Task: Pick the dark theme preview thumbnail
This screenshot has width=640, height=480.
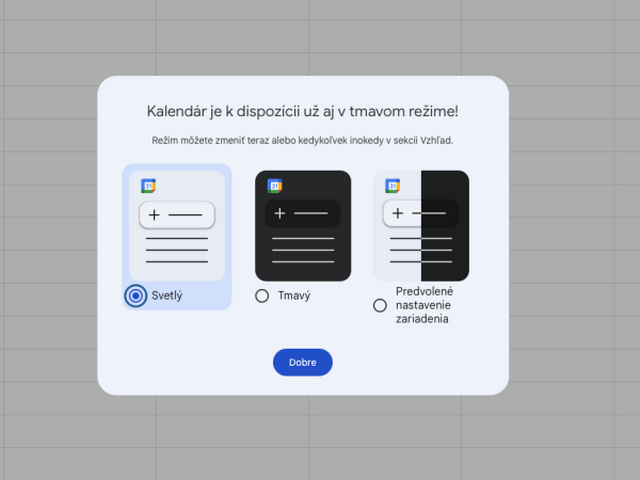Action: pos(303,226)
